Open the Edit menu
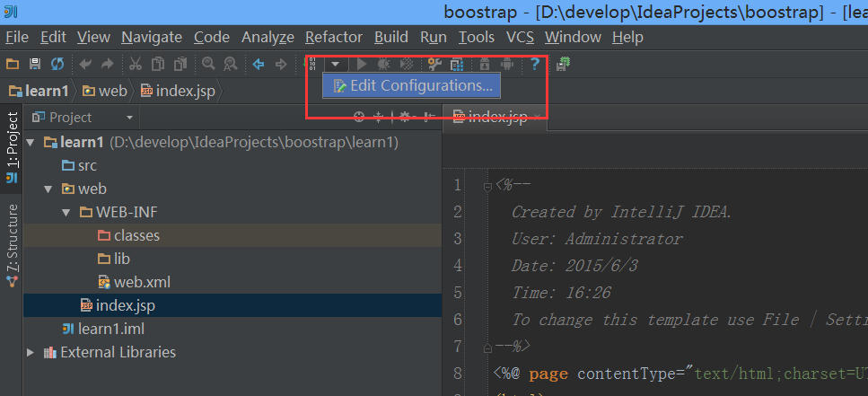Image resolution: width=868 pixels, height=396 pixels. tap(53, 37)
